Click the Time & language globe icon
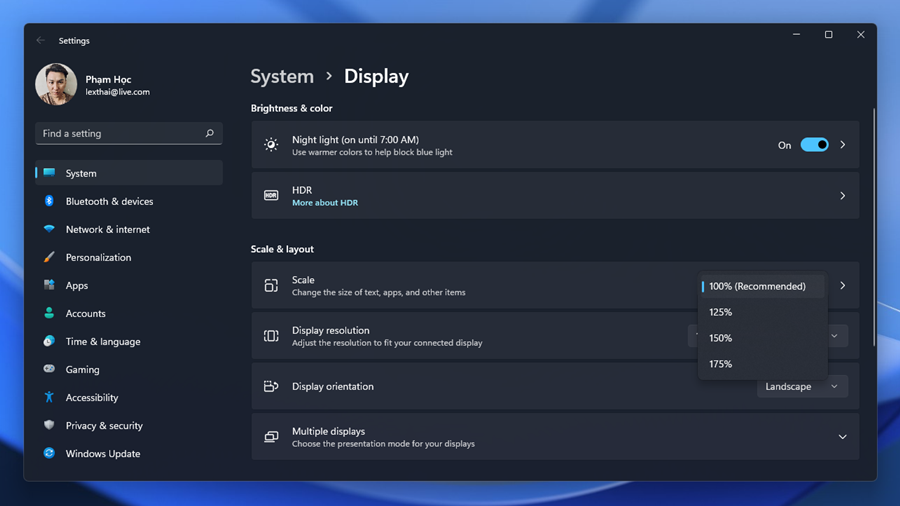This screenshot has width=900, height=506. pos(49,341)
